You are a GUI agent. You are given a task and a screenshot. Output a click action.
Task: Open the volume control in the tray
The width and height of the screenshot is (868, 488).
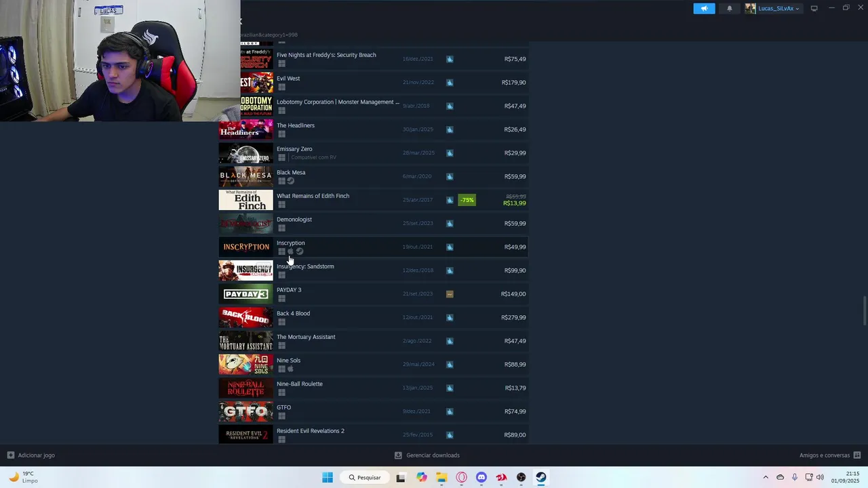click(x=820, y=477)
